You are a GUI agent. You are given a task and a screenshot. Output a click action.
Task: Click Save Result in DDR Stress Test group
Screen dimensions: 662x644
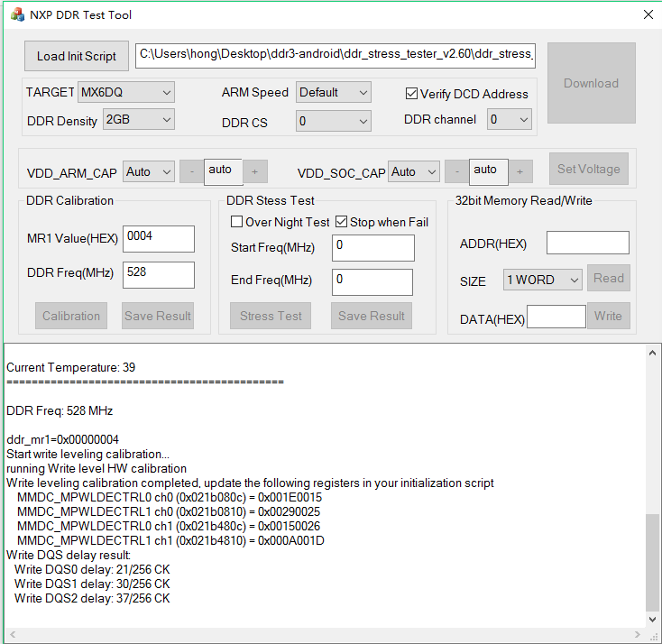click(x=372, y=316)
